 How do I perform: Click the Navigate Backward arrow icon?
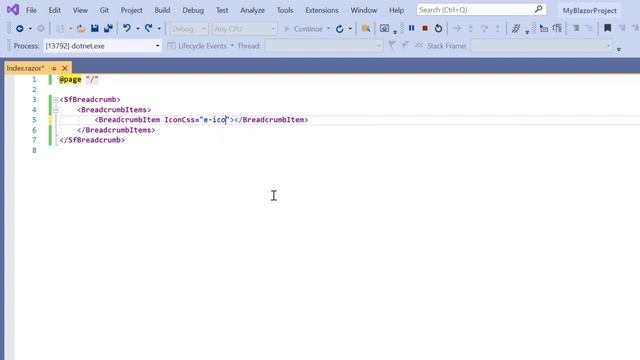coord(20,29)
